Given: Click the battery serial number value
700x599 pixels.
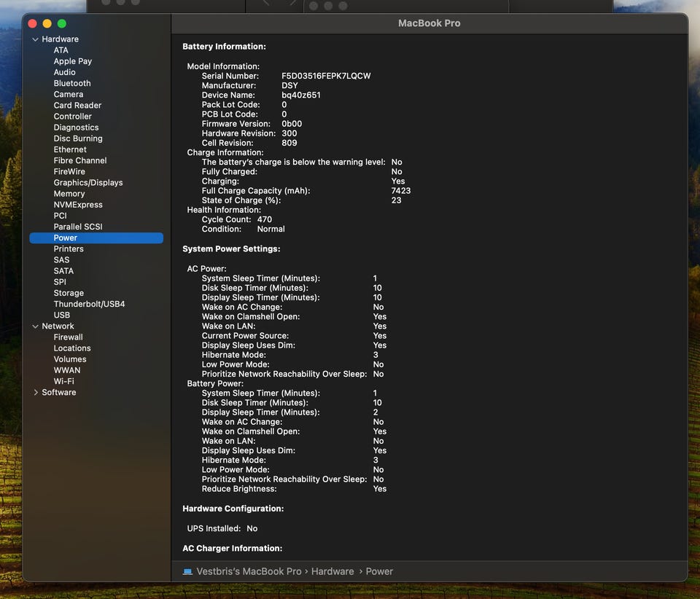Looking at the screenshot, I should (x=326, y=77).
